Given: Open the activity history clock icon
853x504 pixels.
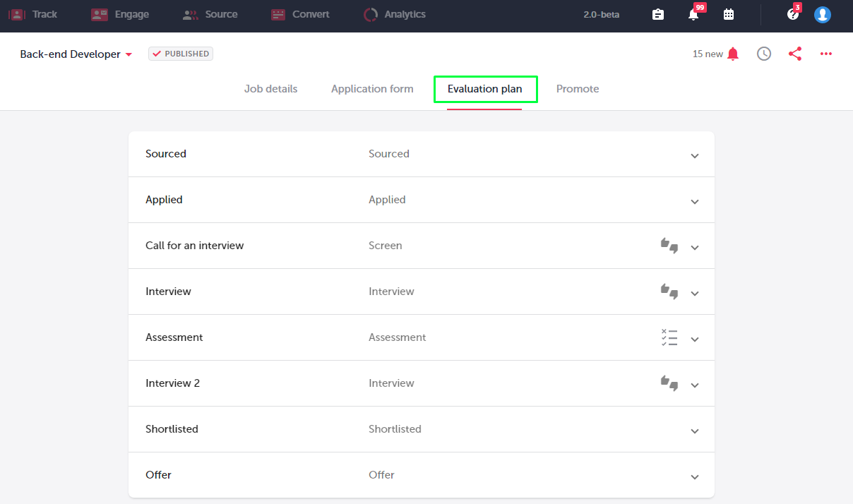Looking at the screenshot, I should point(763,54).
